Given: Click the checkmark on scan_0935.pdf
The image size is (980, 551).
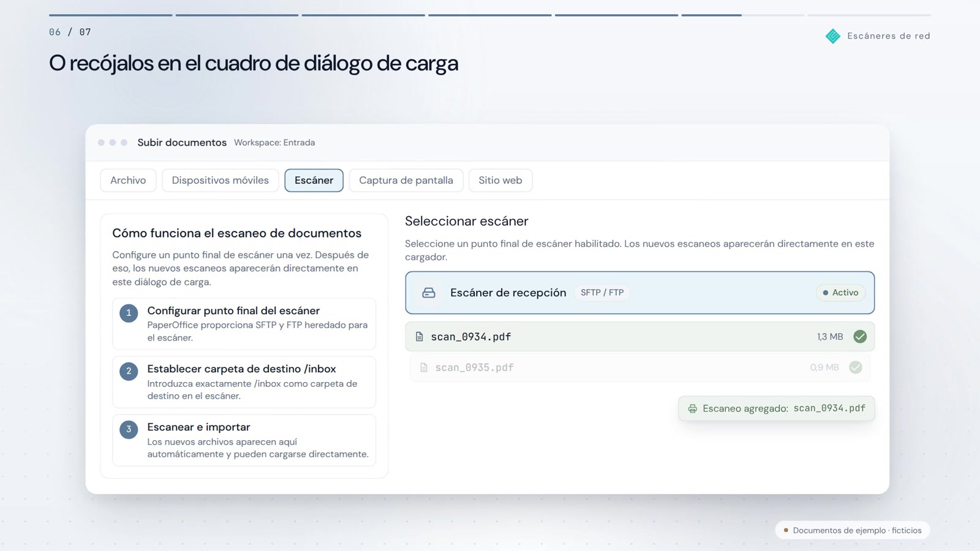Looking at the screenshot, I should (x=856, y=367).
